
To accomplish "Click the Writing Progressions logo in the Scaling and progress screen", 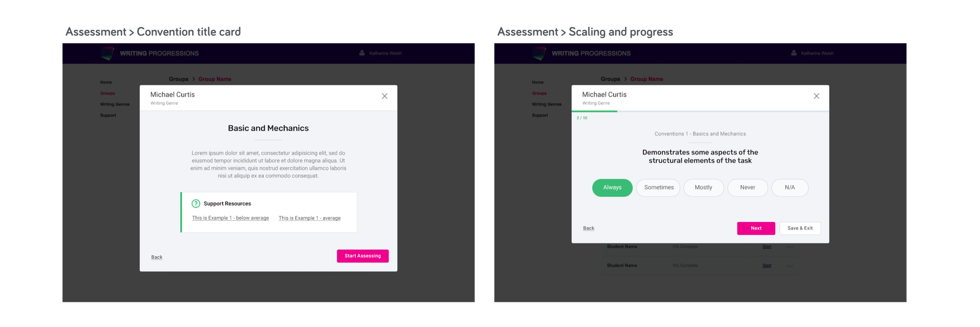I will pos(539,53).
